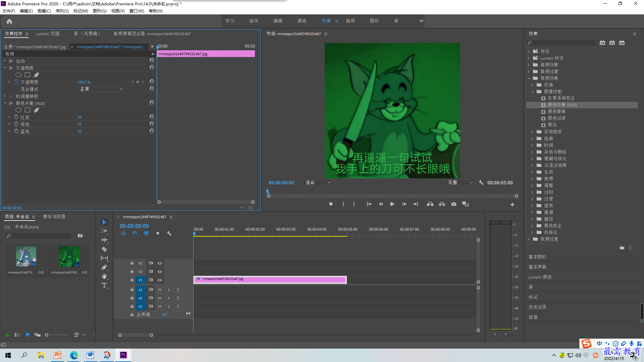The image size is (644, 362).
Task: Click Mark In bracket button
Action: tap(343, 204)
